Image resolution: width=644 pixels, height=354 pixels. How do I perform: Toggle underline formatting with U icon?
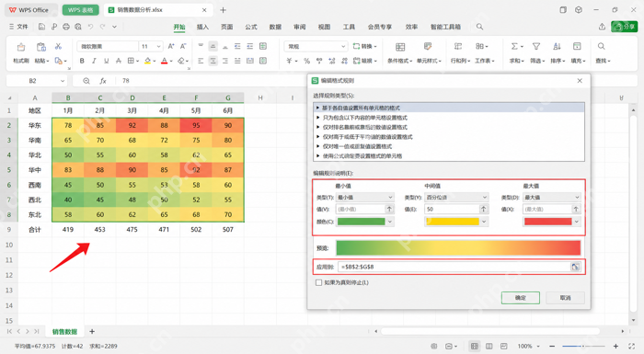click(x=107, y=61)
